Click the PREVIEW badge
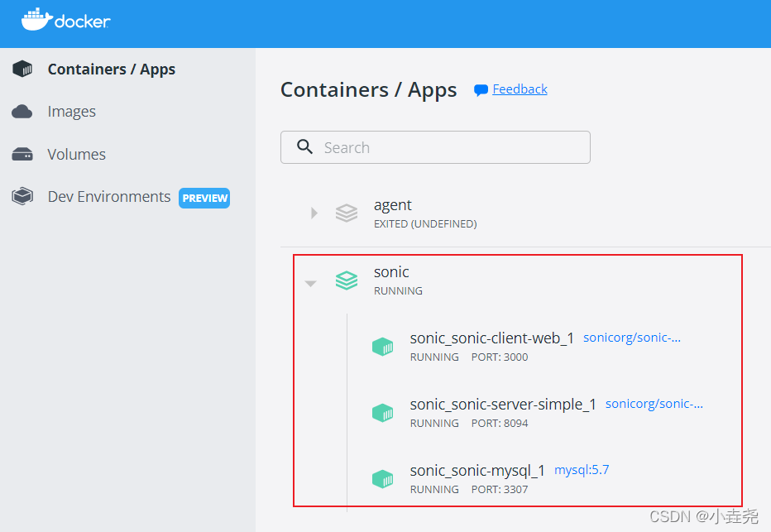This screenshot has height=532, width=771. (204, 198)
